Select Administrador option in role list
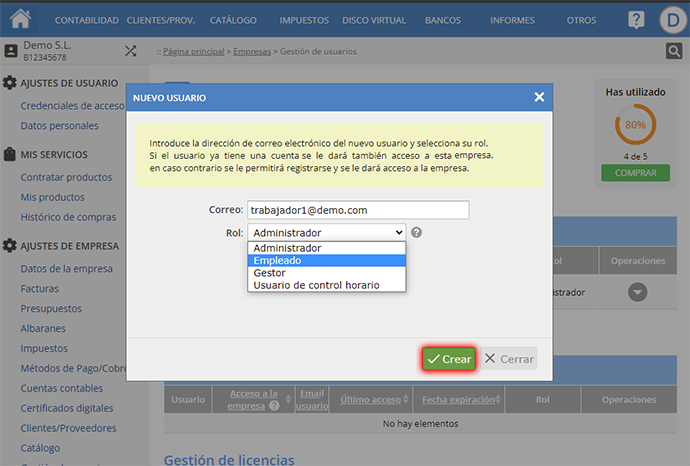690x466 pixels. (x=327, y=248)
